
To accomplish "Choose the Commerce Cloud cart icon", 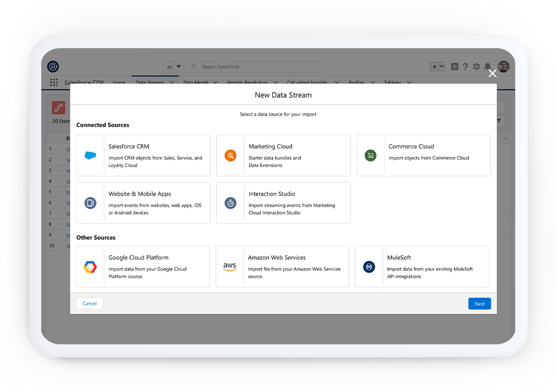I will pyautogui.click(x=370, y=156).
